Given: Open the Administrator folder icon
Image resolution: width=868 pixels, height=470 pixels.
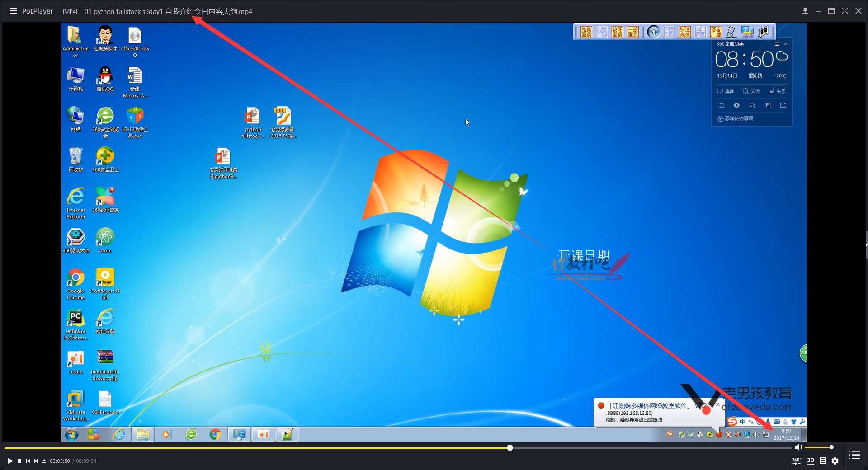Looking at the screenshot, I should click(75, 42).
